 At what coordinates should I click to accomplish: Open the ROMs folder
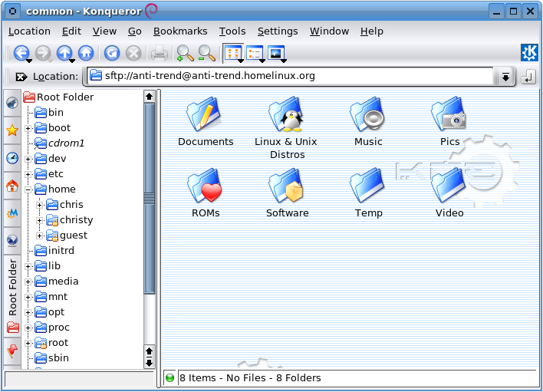[x=206, y=193]
